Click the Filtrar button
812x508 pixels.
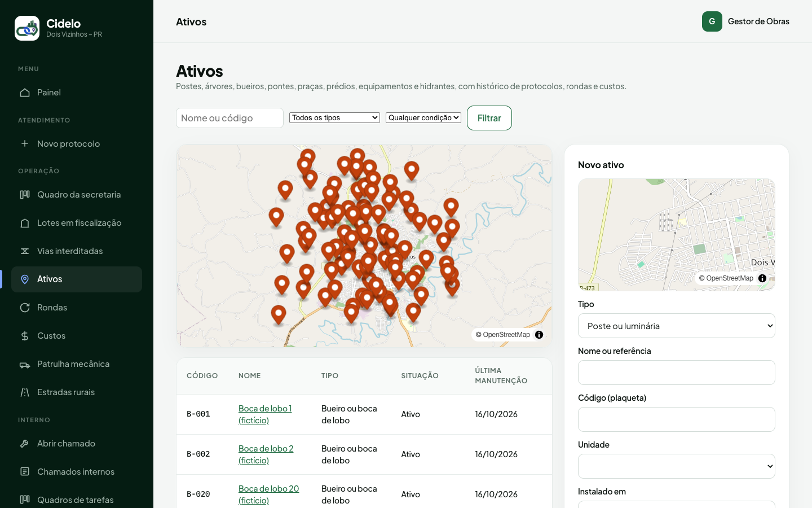[x=489, y=118]
